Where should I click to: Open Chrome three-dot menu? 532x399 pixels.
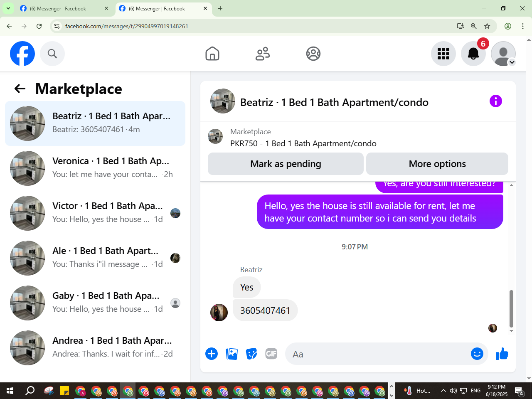tap(523, 26)
